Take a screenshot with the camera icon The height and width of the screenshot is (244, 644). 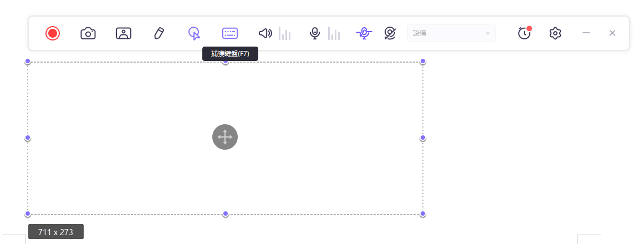[x=88, y=33]
